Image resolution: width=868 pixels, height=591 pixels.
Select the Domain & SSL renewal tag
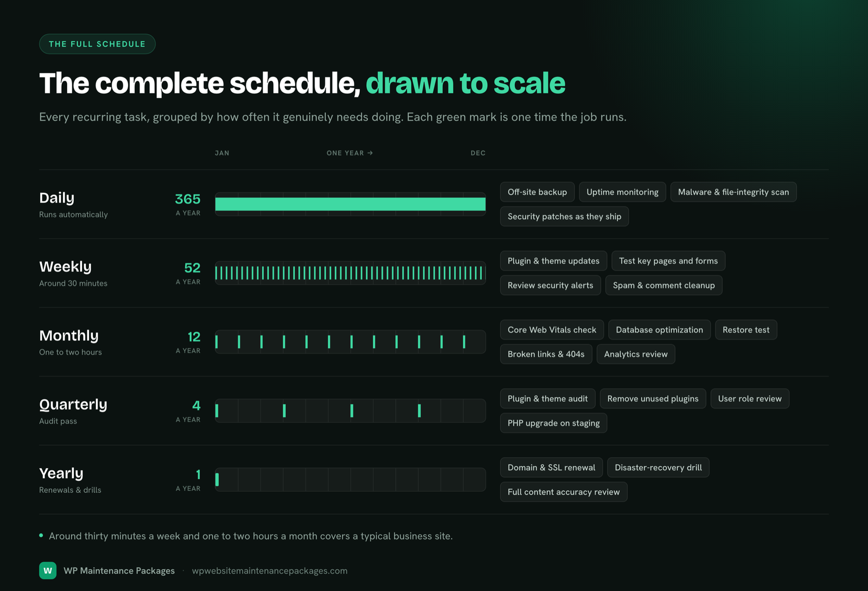(x=551, y=468)
